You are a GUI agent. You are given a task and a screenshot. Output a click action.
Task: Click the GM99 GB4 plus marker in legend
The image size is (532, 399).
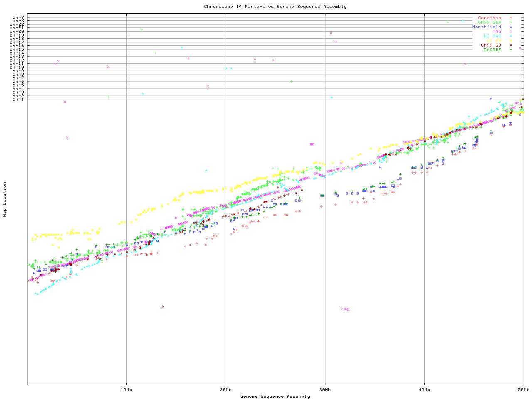511,22
